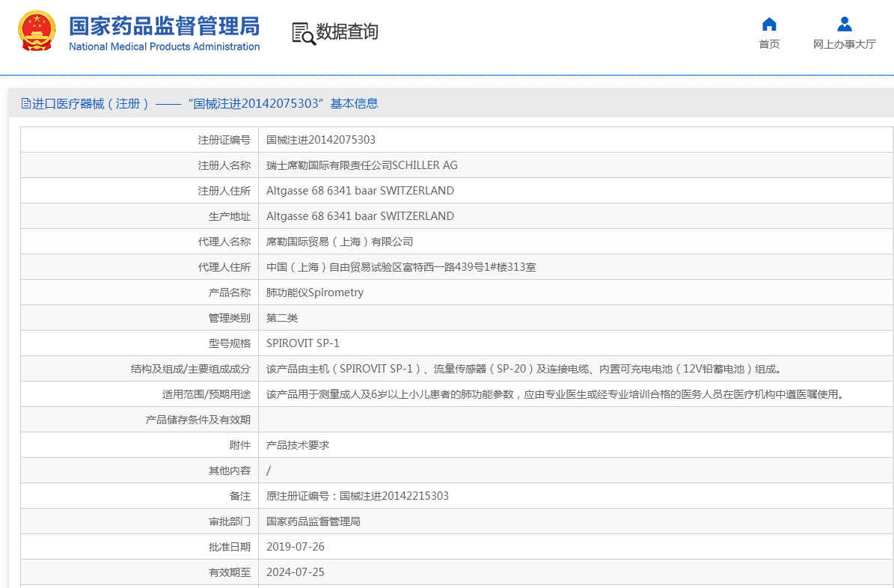The image size is (894, 588).
Task: Click the 审批部门 row label
Action: coord(229,521)
